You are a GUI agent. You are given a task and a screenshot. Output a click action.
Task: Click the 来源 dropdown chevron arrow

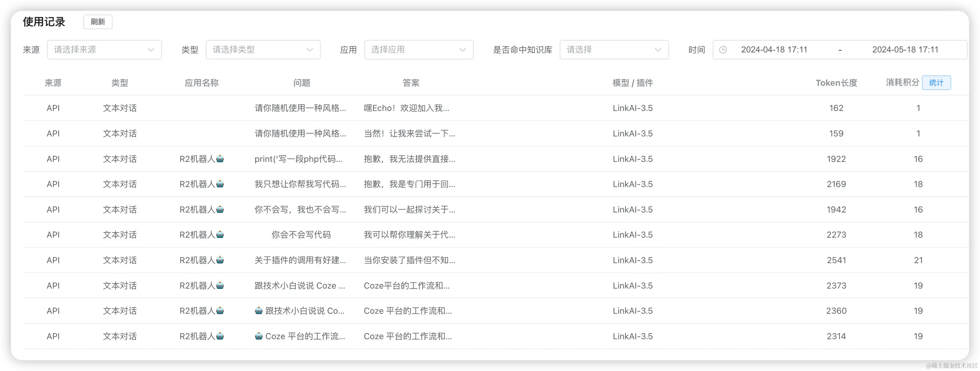(x=151, y=50)
